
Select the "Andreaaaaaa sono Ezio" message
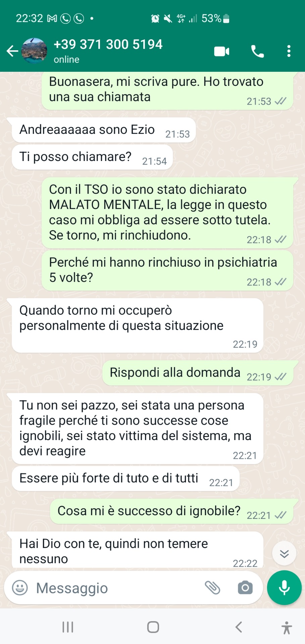104,130
